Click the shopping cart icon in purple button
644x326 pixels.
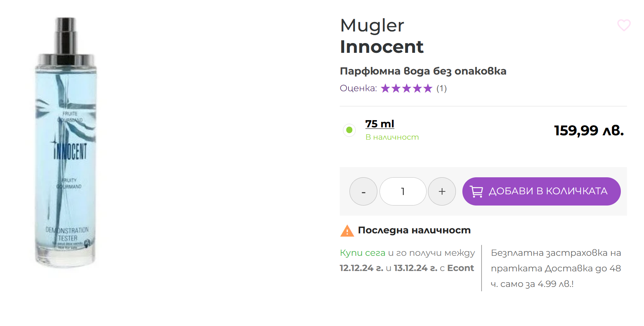476,191
